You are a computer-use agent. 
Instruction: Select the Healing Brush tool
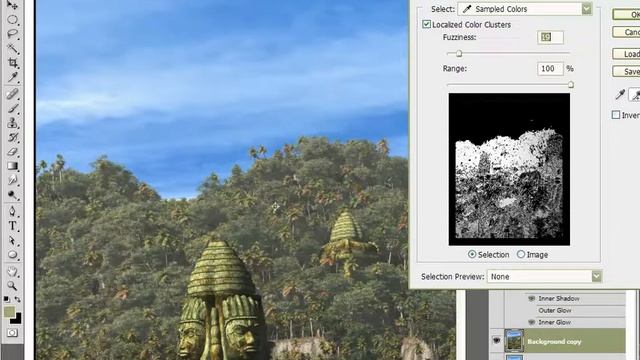[12, 94]
